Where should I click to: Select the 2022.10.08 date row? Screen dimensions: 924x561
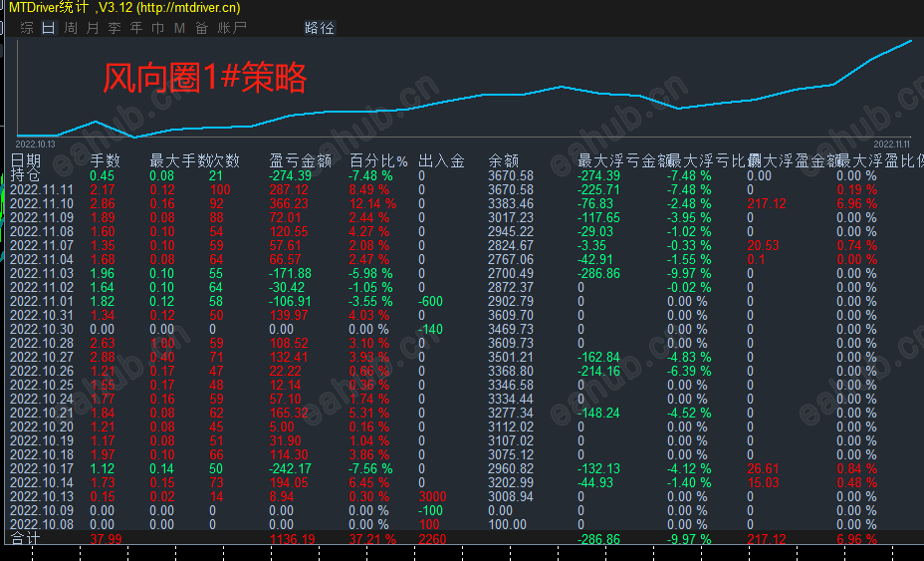click(x=42, y=524)
